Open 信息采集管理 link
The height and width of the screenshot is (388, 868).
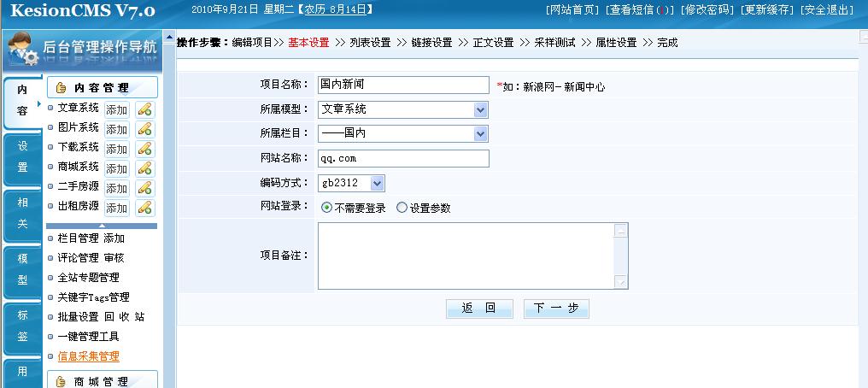point(89,356)
